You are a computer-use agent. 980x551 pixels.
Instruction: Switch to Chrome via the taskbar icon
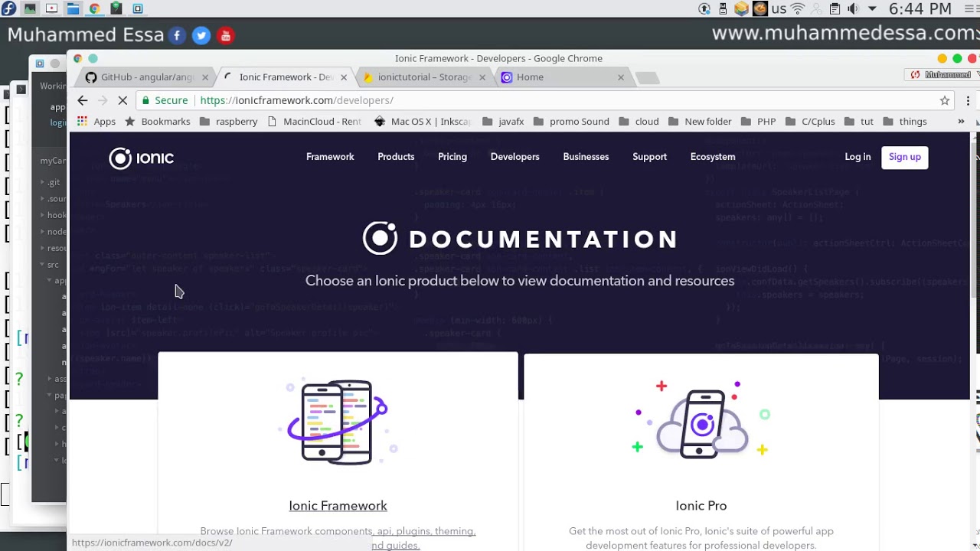click(94, 8)
